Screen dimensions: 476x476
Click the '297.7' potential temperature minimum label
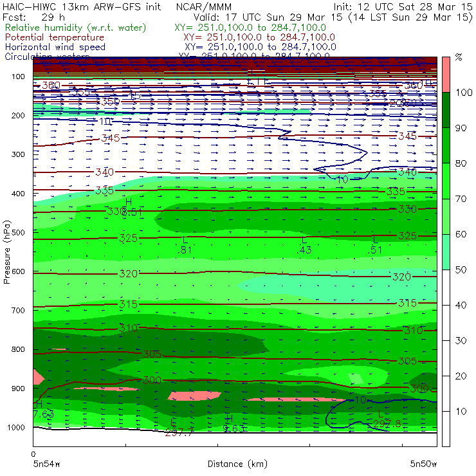[x=179, y=433]
